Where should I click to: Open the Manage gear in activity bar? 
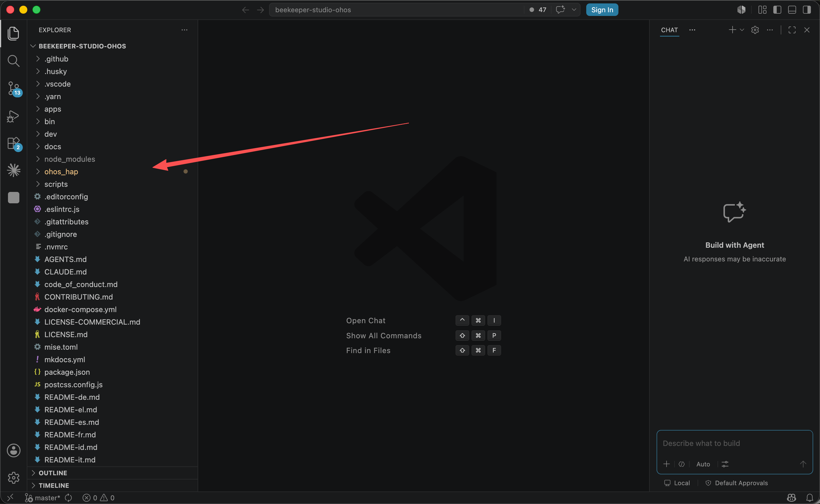point(14,478)
